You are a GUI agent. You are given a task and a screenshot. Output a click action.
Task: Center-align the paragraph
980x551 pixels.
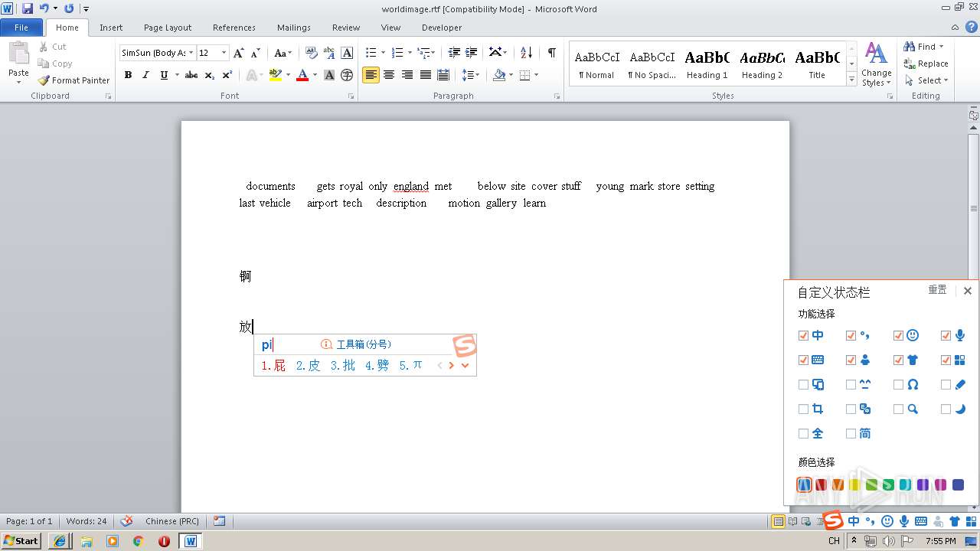[x=389, y=75]
